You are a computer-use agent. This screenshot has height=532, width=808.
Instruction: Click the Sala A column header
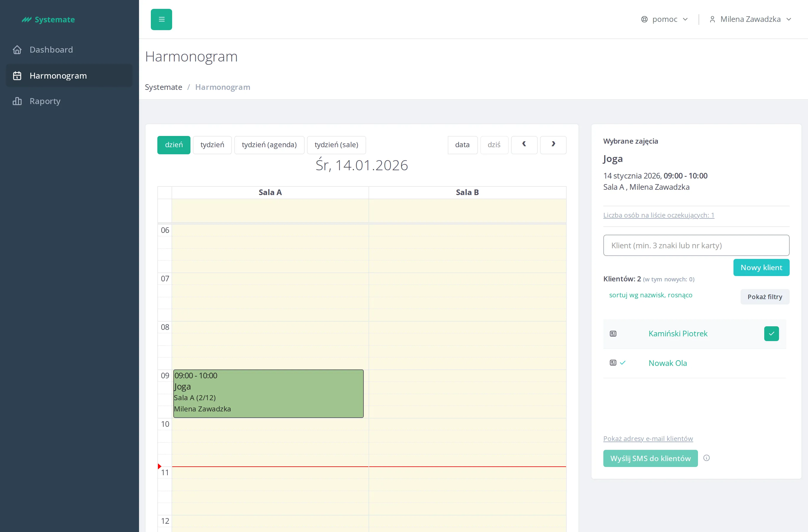click(270, 192)
